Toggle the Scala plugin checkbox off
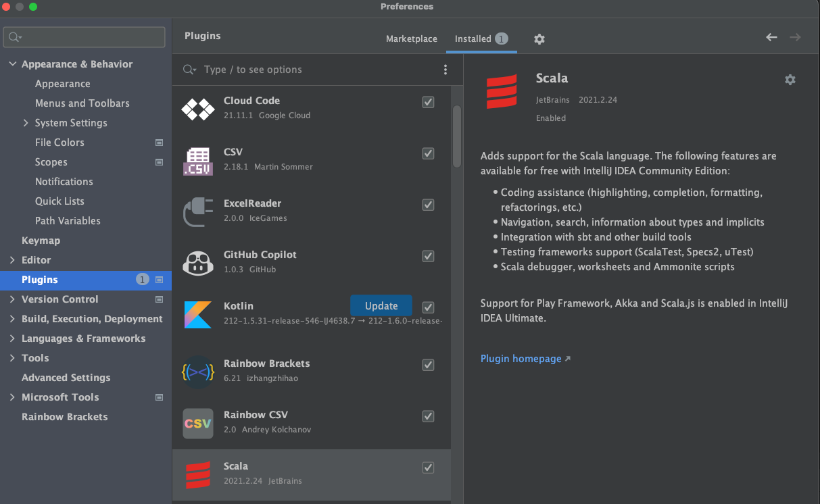 coord(428,467)
